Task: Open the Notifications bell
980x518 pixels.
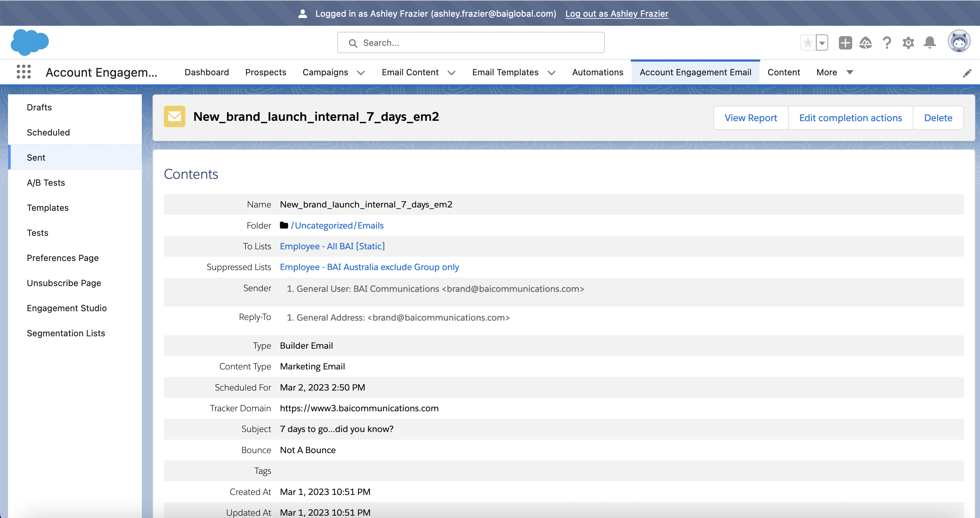Action: pyautogui.click(x=929, y=42)
